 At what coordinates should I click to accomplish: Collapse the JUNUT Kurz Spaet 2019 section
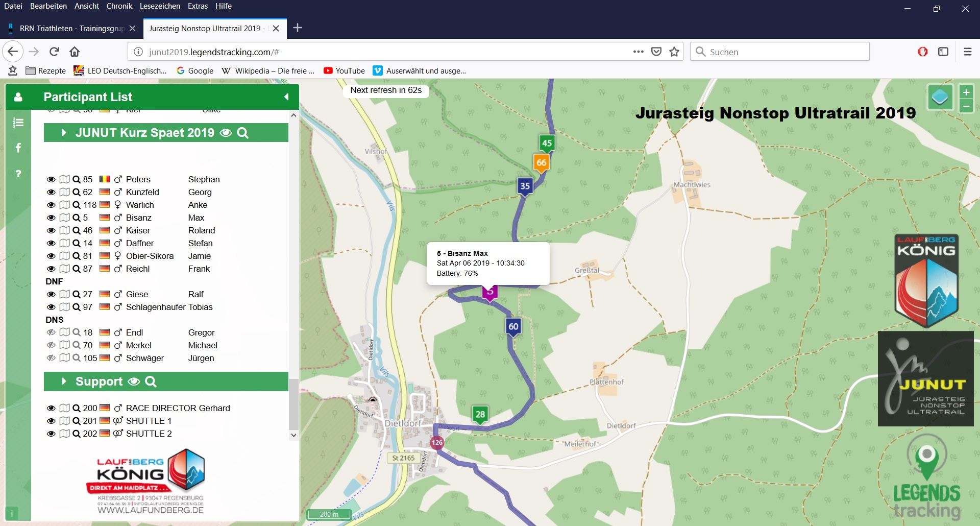64,133
